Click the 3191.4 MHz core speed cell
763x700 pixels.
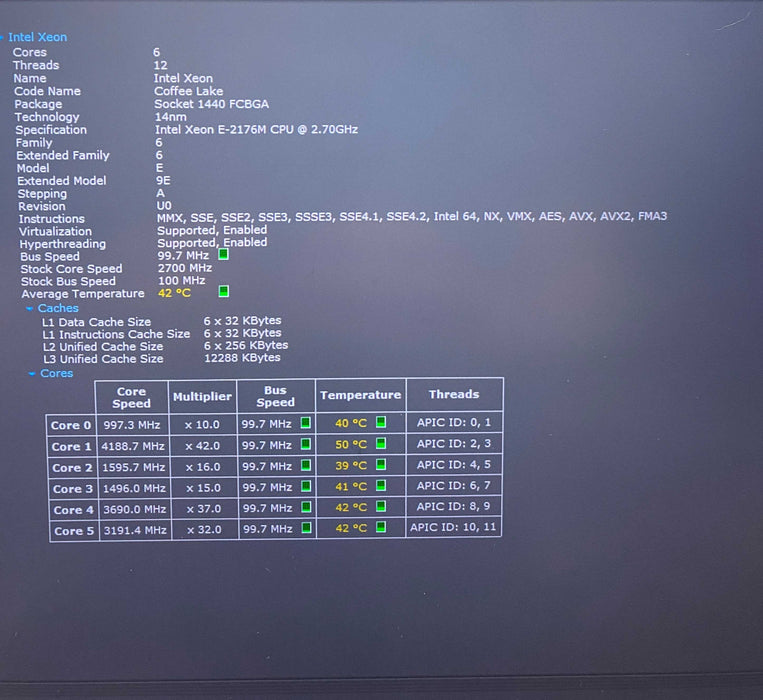135,530
